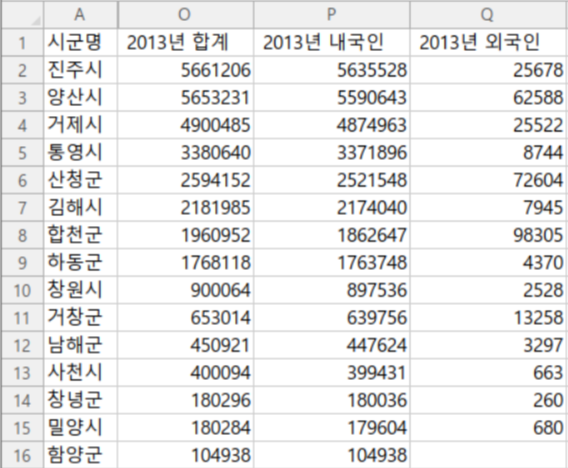Screen dimensions: 568x468
Task: Select row 13 header
Action: point(22,373)
